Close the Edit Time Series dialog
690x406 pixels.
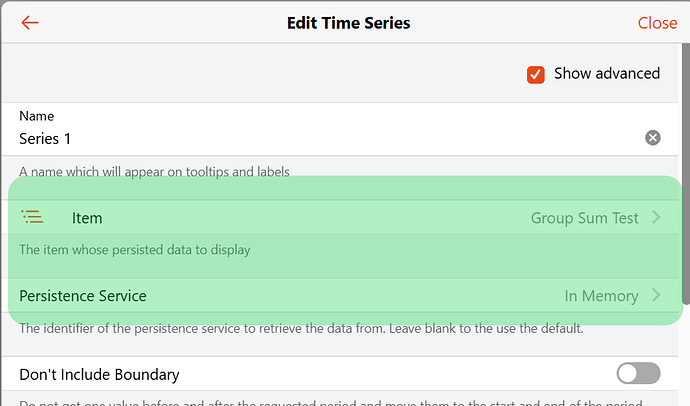tap(657, 23)
